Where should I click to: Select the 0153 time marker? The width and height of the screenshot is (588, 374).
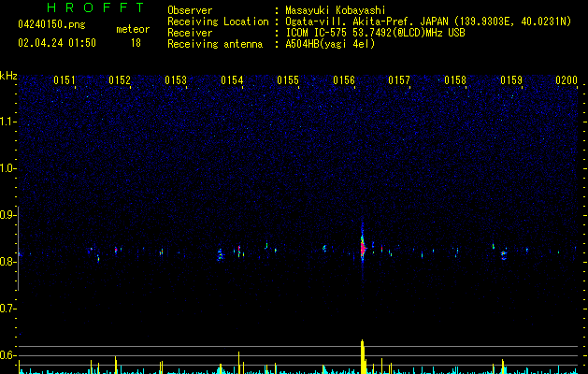click(x=176, y=80)
